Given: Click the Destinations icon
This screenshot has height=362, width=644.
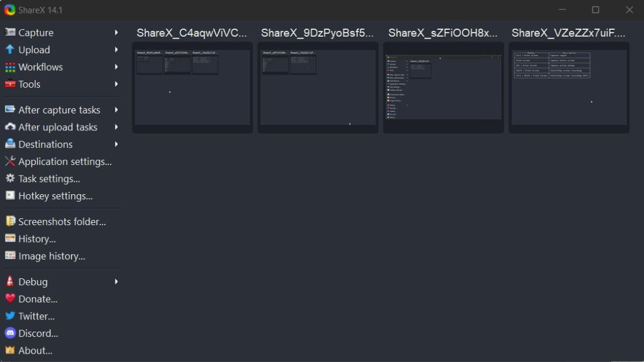Looking at the screenshot, I should [10, 144].
